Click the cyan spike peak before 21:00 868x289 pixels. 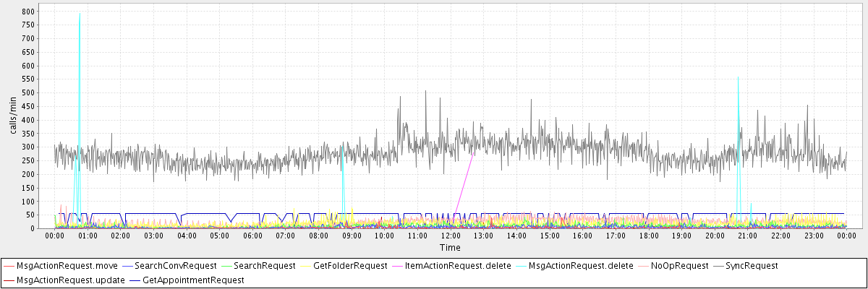point(738,77)
